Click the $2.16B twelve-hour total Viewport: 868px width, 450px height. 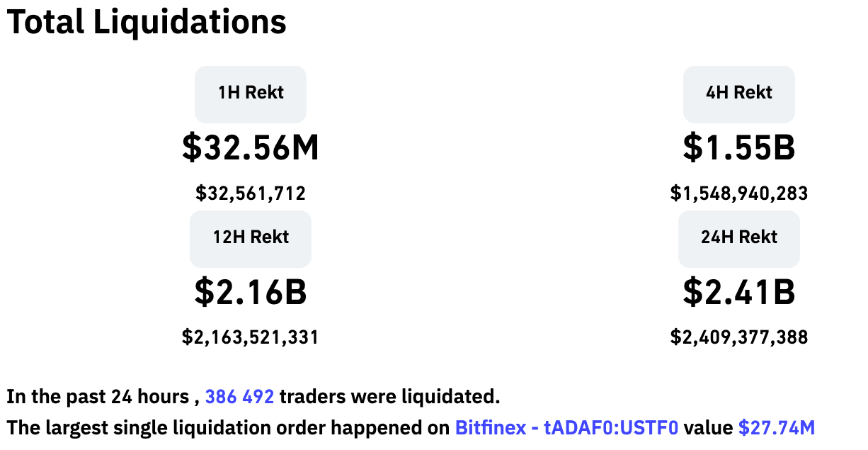251,292
